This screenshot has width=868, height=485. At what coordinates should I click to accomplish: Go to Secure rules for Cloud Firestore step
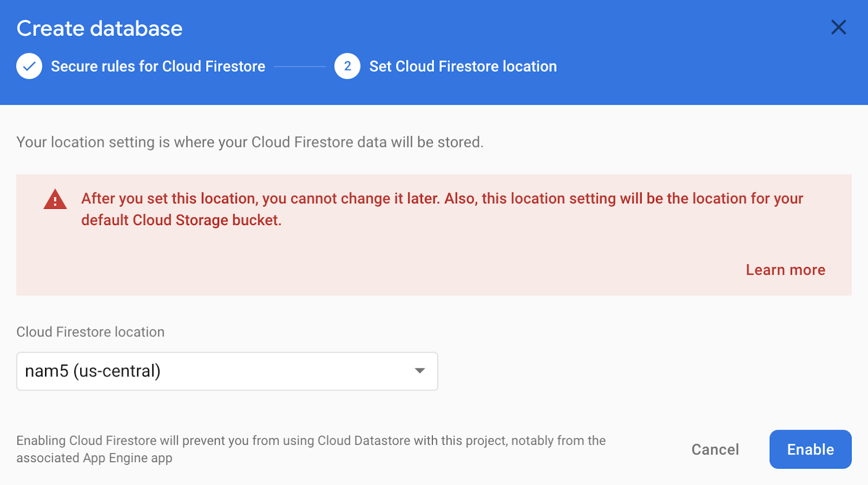coord(158,66)
